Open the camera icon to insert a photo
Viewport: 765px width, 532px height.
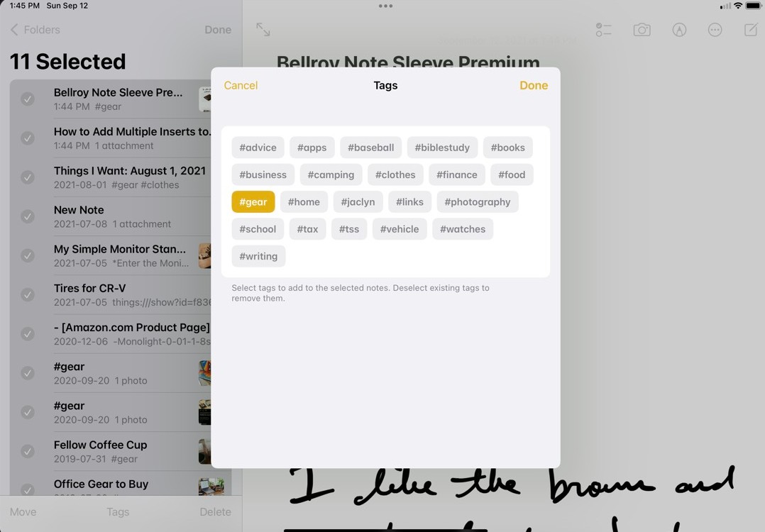click(x=642, y=29)
